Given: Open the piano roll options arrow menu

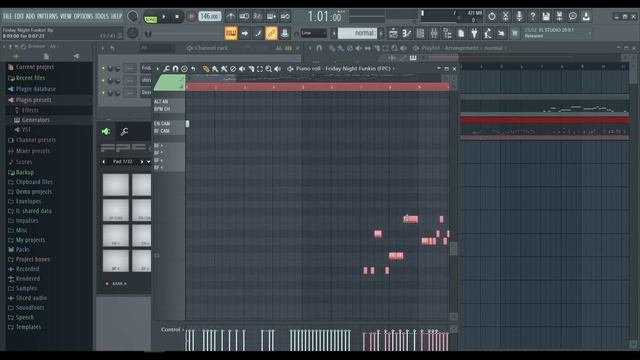Looking at the screenshot, I should (158, 69).
